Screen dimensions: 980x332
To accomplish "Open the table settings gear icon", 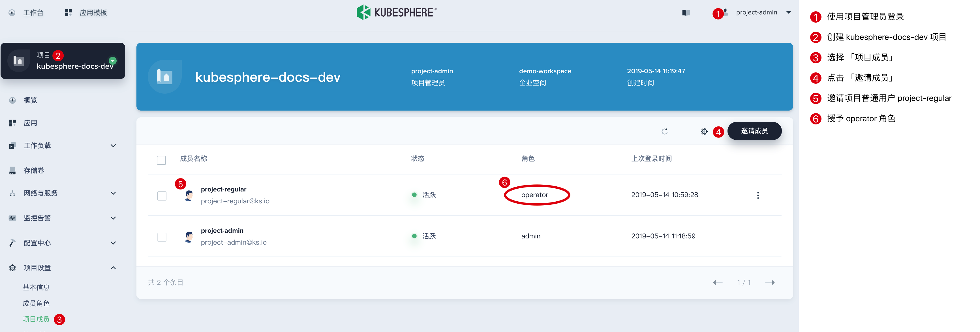I will coord(704,131).
